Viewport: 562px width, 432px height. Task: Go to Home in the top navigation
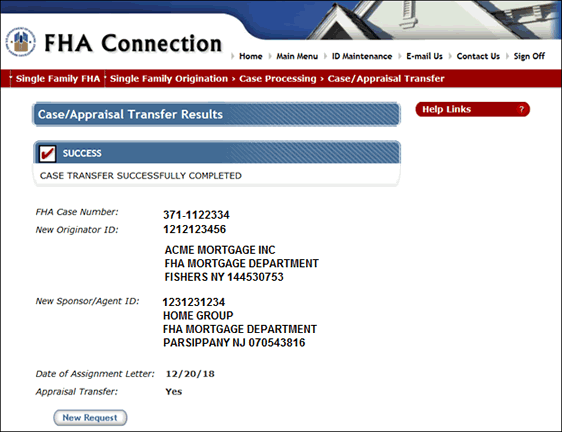(x=251, y=56)
